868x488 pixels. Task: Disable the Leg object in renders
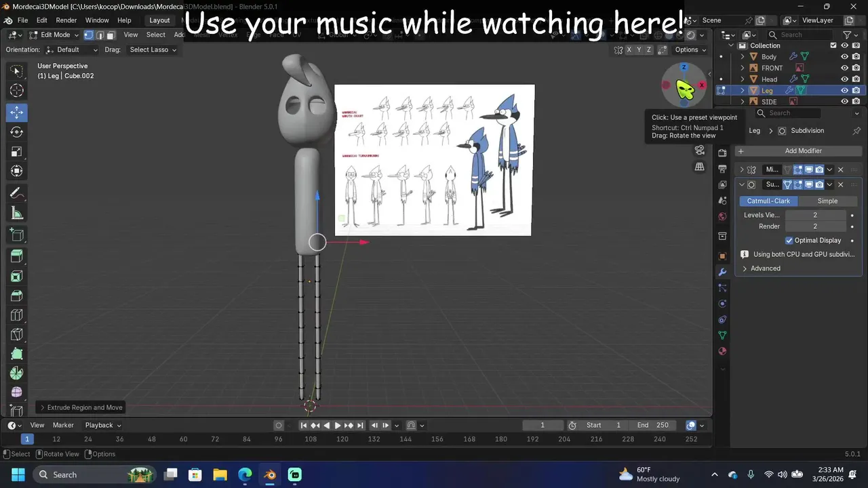[x=856, y=90]
